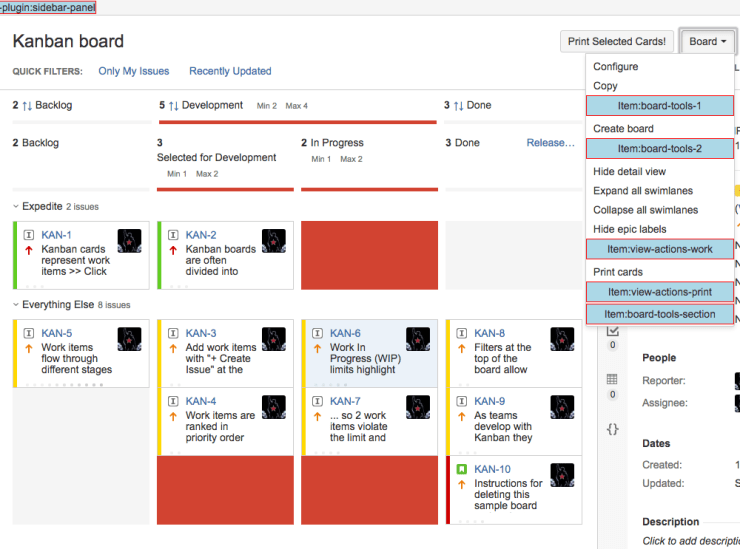The width and height of the screenshot is (740, 549).
Task: Click the sort arrows icon beside Development
Action: coord(173,105)
